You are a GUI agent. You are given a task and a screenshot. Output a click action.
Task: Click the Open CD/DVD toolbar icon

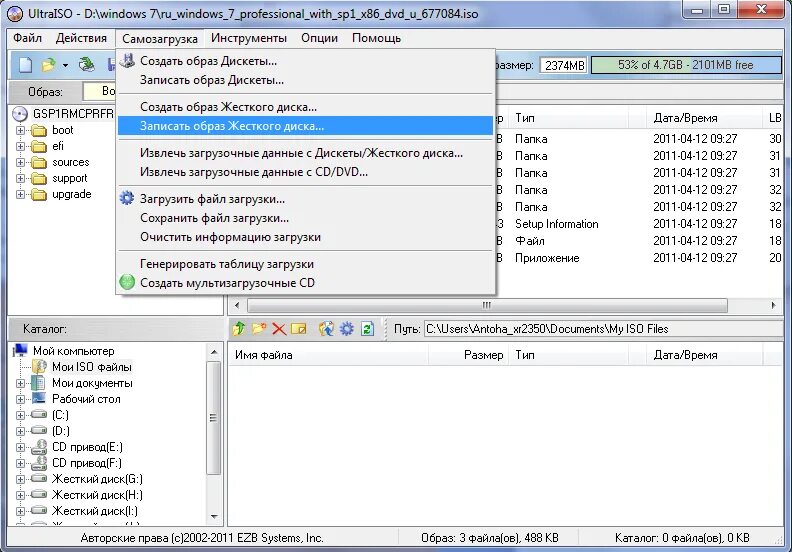87,64
